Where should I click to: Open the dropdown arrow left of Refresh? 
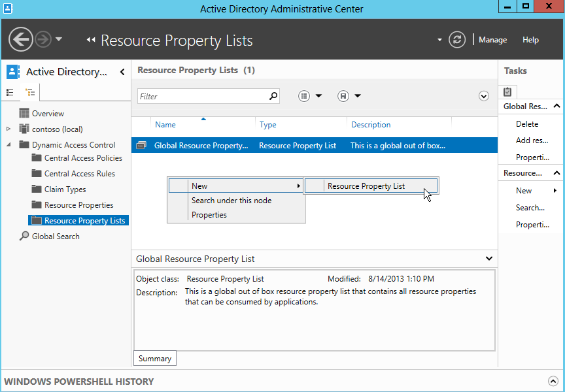[439, 40]
